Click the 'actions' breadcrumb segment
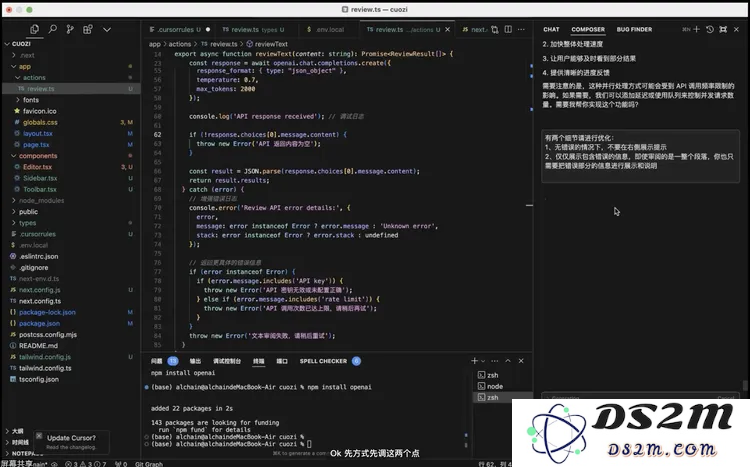Image resolution: width=750 pixels, height=467 pixels. [x=179, y=44]
